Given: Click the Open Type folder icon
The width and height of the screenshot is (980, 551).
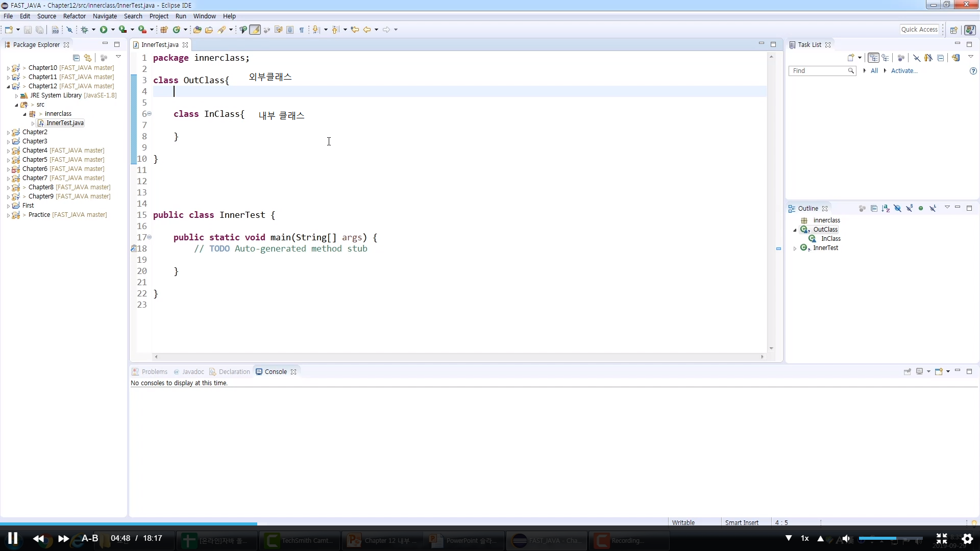Looking at the screenshot, I should [198, 30].
